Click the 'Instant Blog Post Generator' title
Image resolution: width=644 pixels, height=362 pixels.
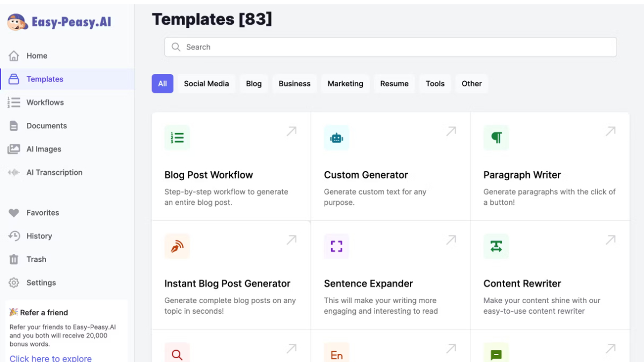click(228, 284)
